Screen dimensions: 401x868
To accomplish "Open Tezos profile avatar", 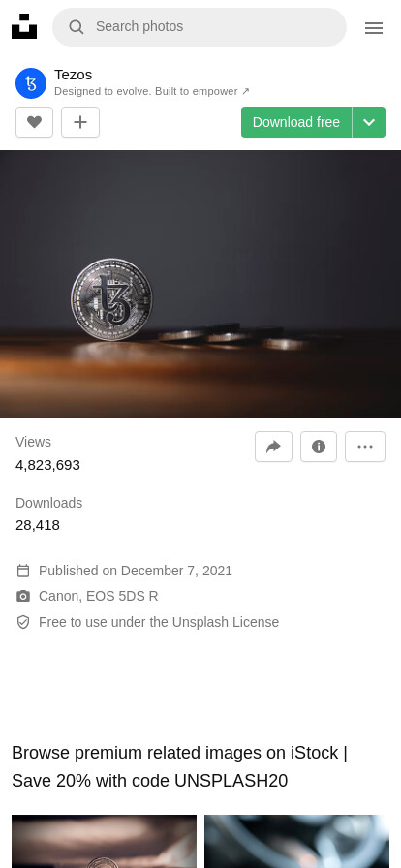I will 31,83.
